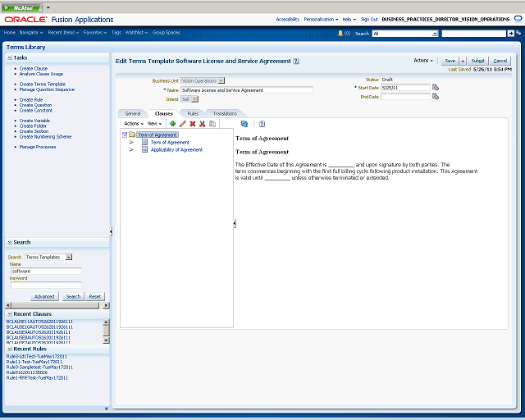Collapse the Term of Agreement folder node
525x420 pixels.
coord(125,135)
